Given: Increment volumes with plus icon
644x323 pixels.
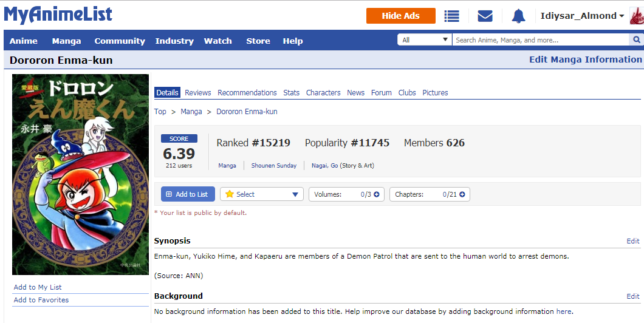Looking at the screenshot, I should (376, 194).
